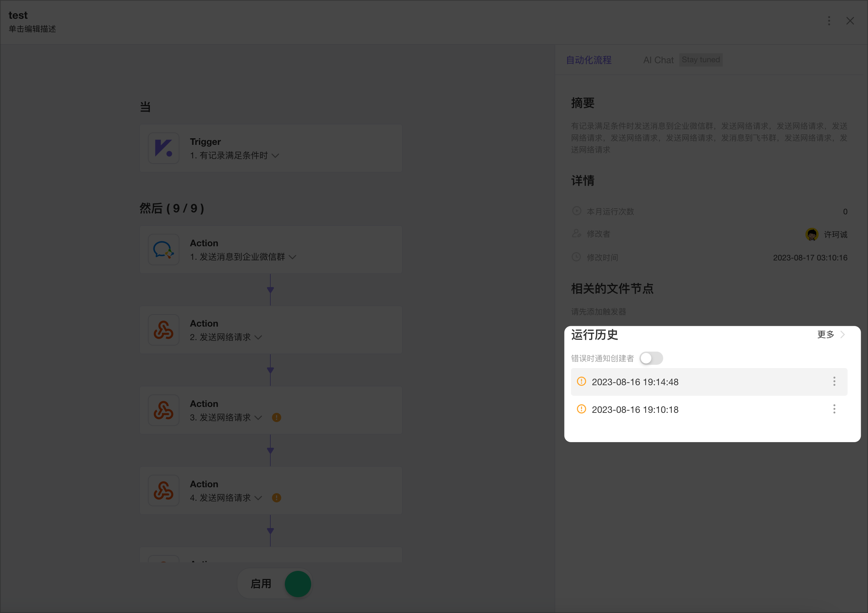Open options menu for 19:14:48 run record
Viewport: 868px width, 613px height.
834,382
